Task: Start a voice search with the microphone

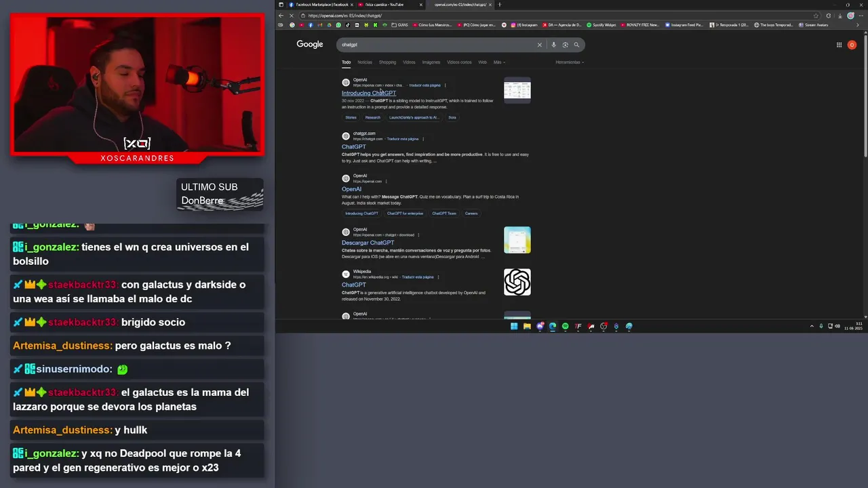Action: click(553, 45)
